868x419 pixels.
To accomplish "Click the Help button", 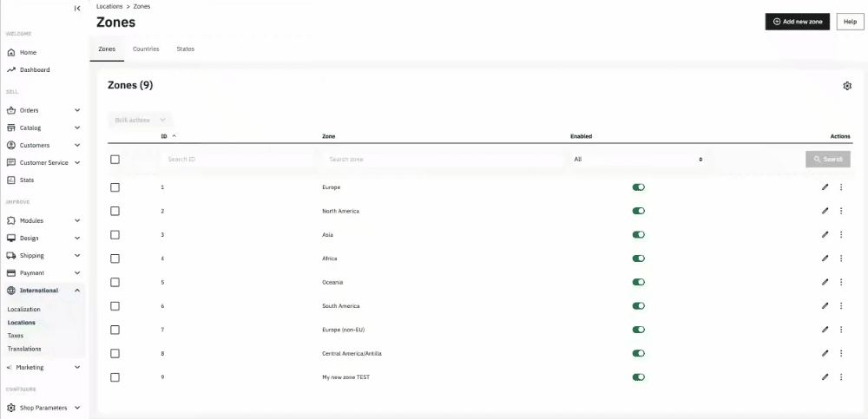I will (x=851, y=22).
